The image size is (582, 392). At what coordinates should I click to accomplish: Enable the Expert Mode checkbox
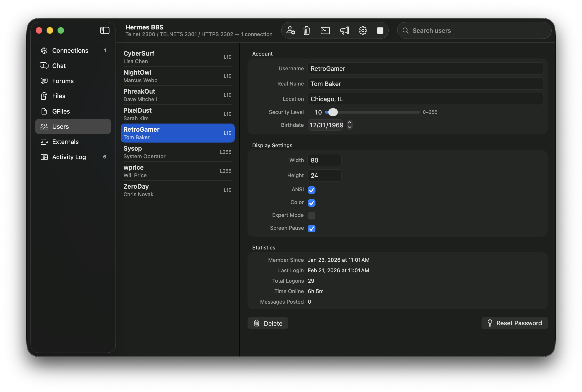tap(311, 215)
